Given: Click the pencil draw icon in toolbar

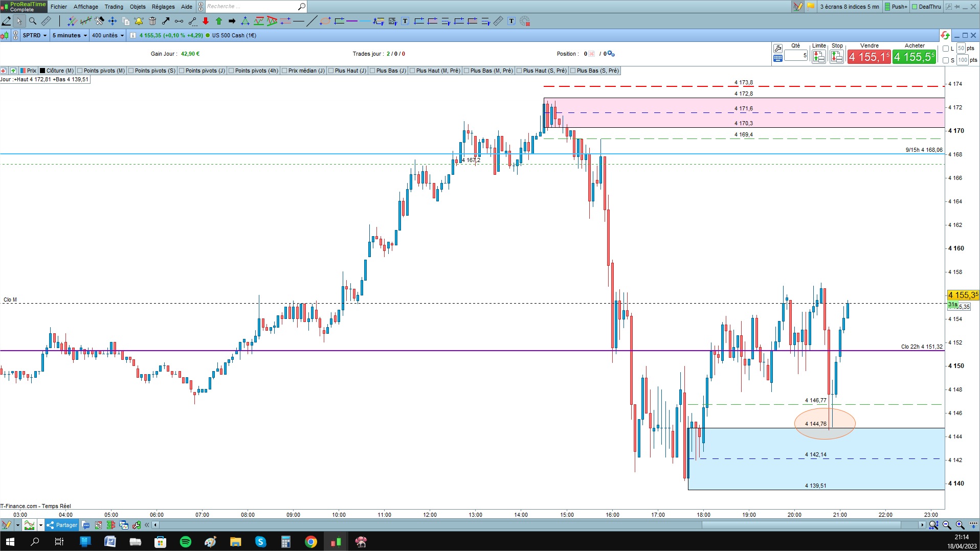Looking at the screenshot, I should (x=7, y=21).
